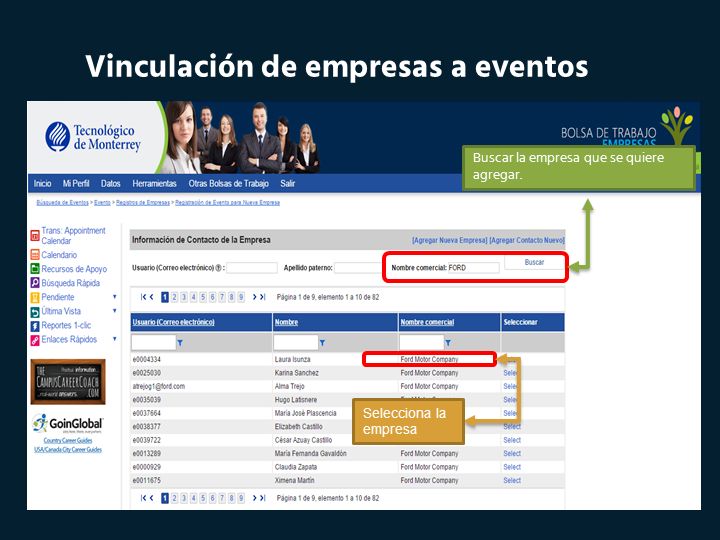Click Agregar Contacto Nuevo link
The image size is (720, 540).
(x=527, y=240)
